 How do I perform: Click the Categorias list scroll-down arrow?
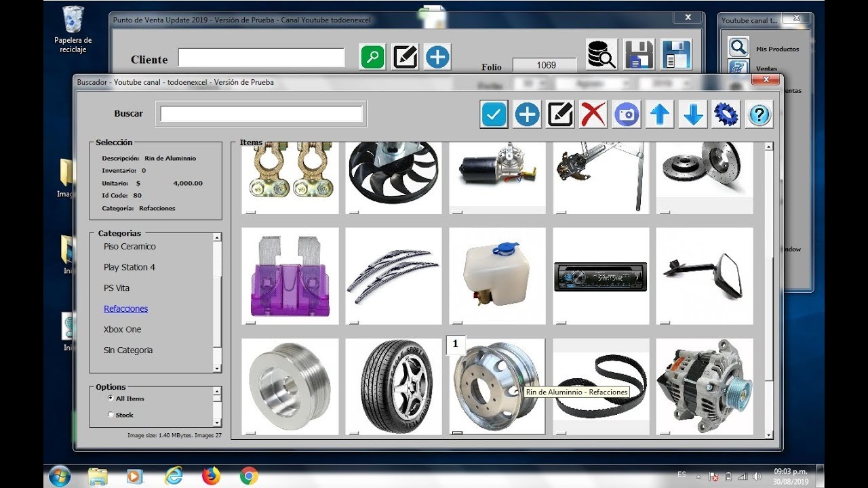(217, 368)
